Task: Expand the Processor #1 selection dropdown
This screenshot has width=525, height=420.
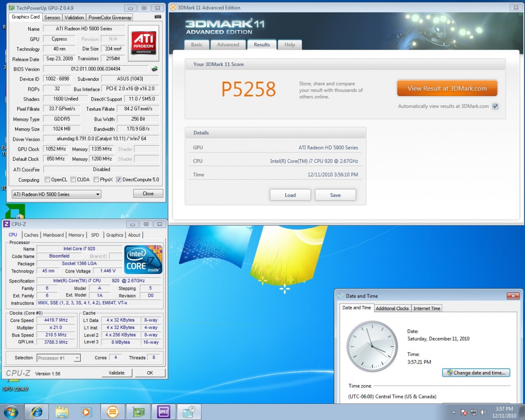Action: coord(77,358)
